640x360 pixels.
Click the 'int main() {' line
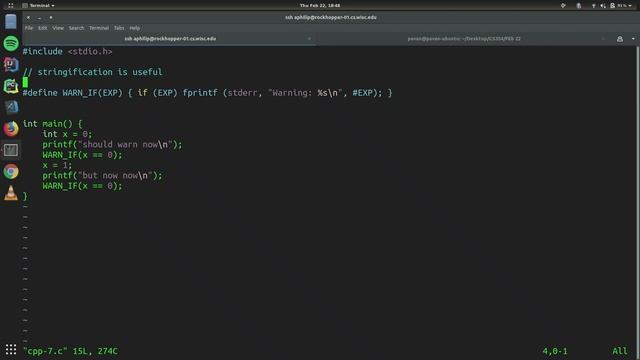tap(52, 124)
